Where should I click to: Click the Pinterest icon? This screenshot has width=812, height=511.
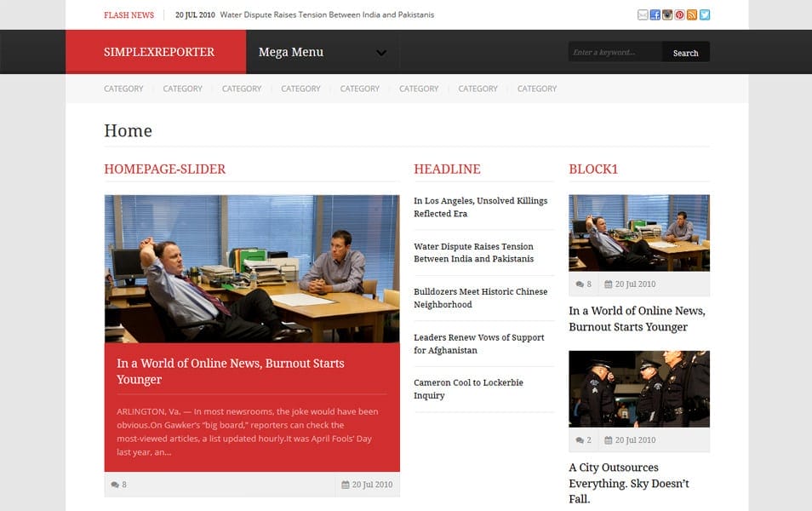pos(679,14)
